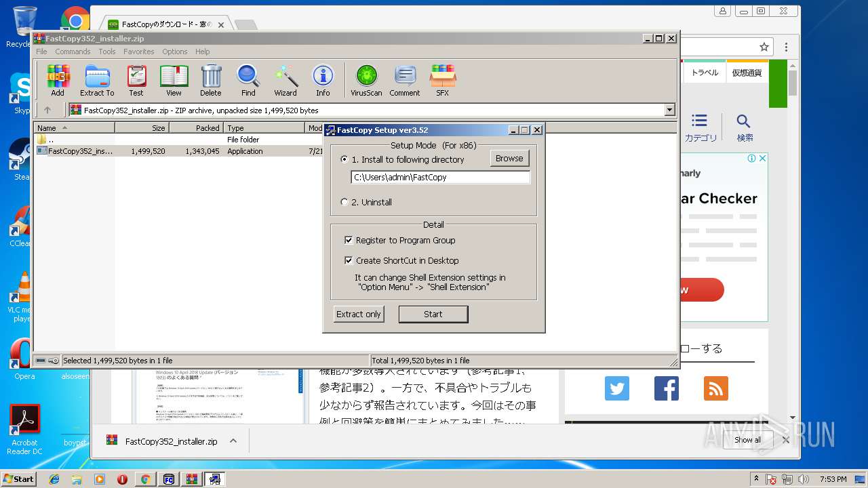The width and height of the screenshot is (868, 488).
Task: Click the Delete trash can icon
Action: [x=211, y=81]
